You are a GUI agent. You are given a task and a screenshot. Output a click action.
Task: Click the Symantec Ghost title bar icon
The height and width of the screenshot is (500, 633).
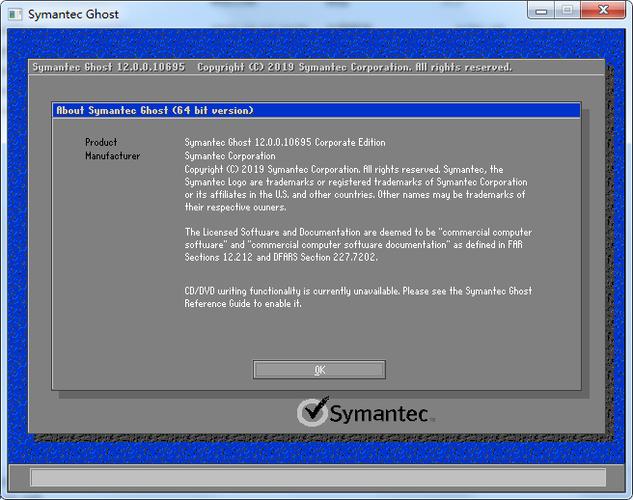click(14, 14)
